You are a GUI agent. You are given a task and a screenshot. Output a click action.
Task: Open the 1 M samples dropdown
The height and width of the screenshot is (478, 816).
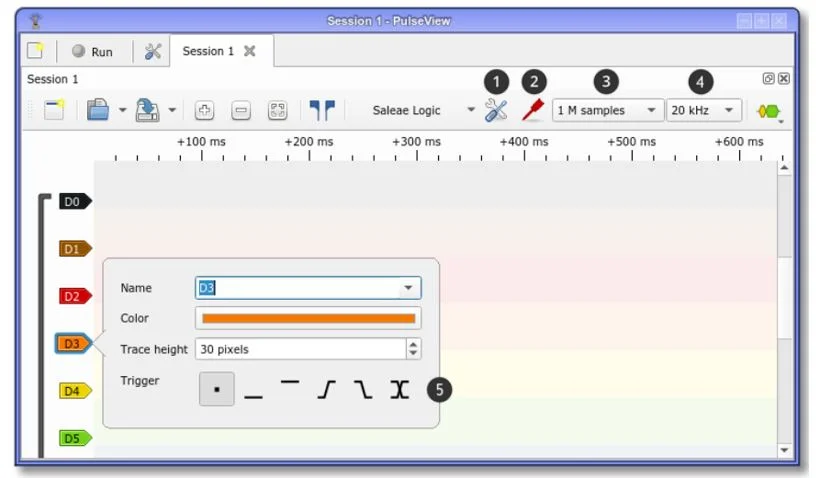(608, 111)
